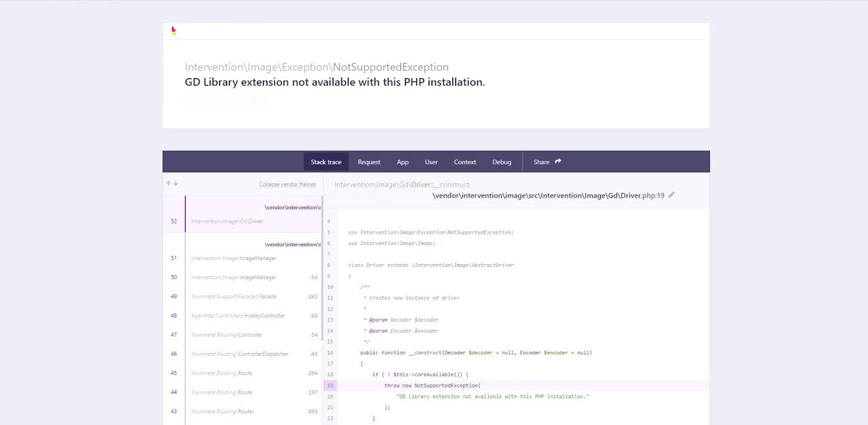
Task: Click the down arrow for next frame
Action: coord(176,183)
